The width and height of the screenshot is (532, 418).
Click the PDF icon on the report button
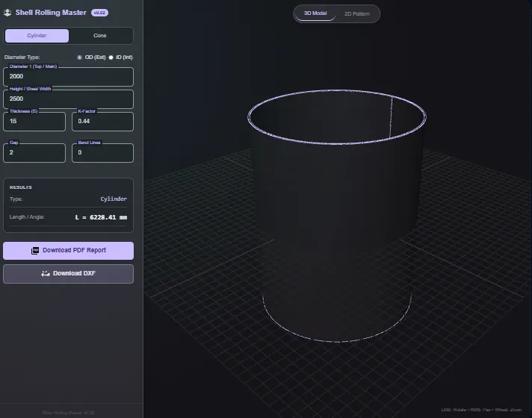point(35,251)
